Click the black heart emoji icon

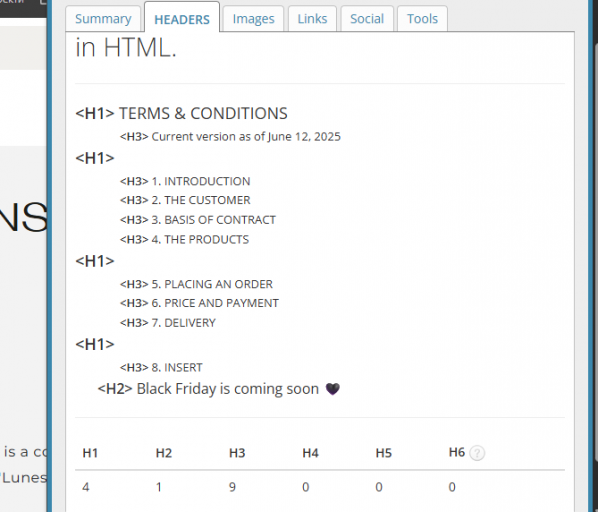pos(333,389)
